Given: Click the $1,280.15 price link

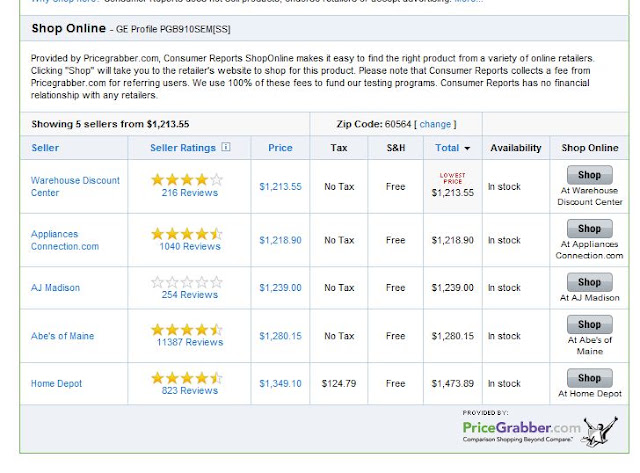Looking at the screenshot, I should point(280,336).
